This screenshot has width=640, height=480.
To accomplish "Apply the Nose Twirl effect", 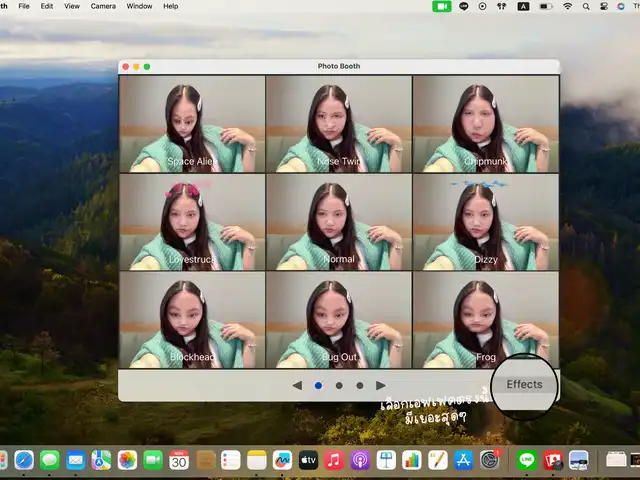I will [x=338, y=123].
